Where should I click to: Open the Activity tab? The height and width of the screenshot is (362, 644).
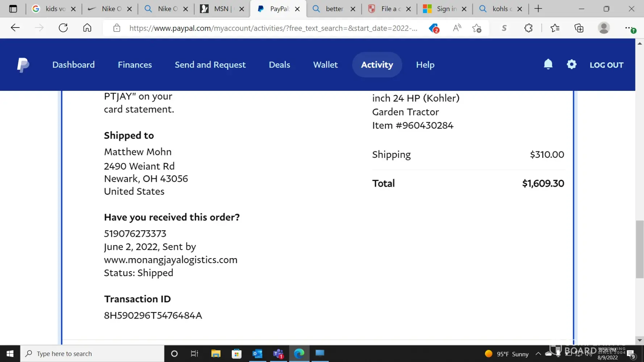pos(377,65)
